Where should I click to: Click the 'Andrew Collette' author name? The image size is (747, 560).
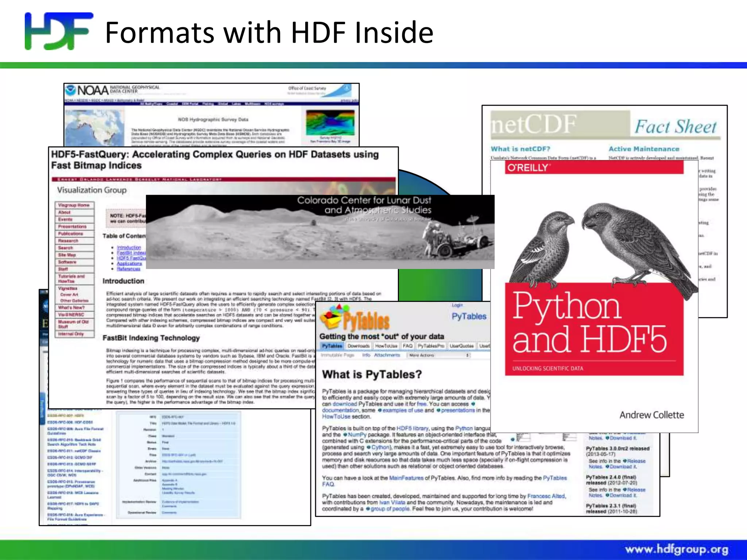point(651,415)
